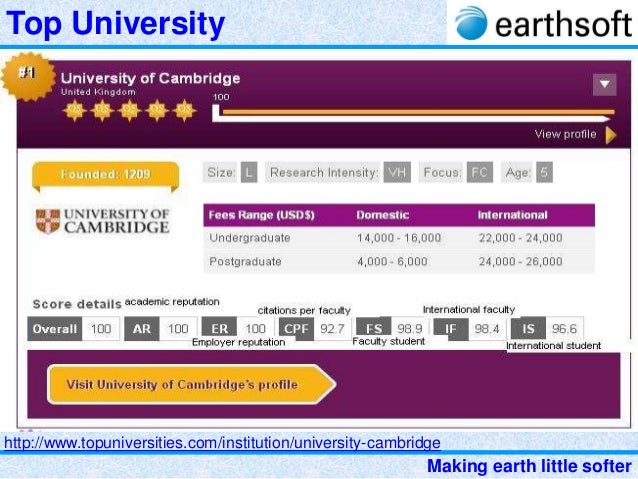Click the 4,000 - 6,000 fee cell
The width and height of the screenshot is (638, 479).
click(x=392, y=261)
